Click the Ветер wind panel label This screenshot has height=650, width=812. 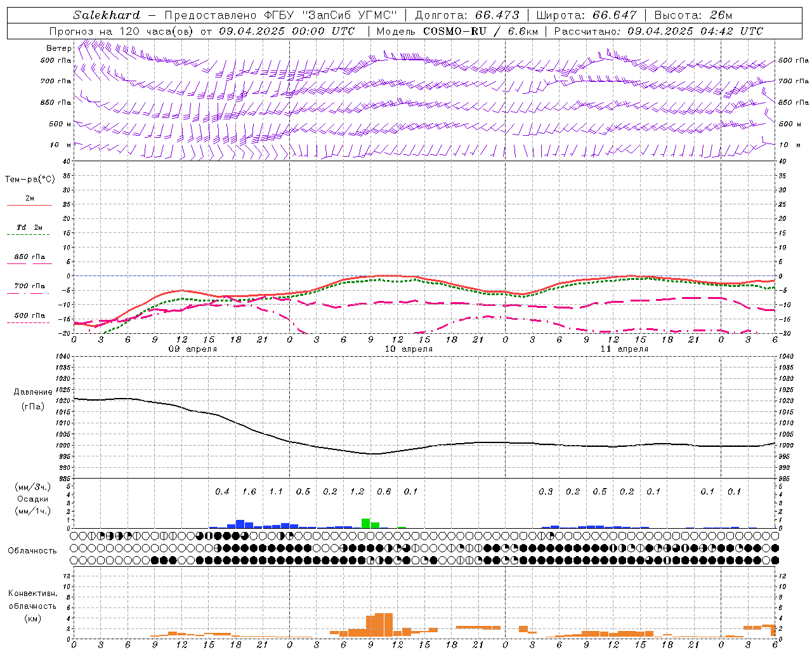click(x=58, y=48)
